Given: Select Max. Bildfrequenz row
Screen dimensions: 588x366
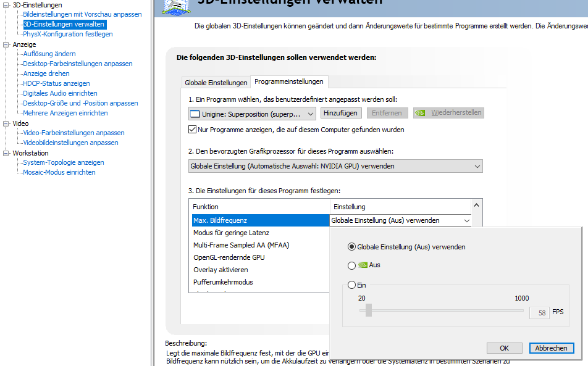Looking at the screenshot, I should (x=260, y=220).
